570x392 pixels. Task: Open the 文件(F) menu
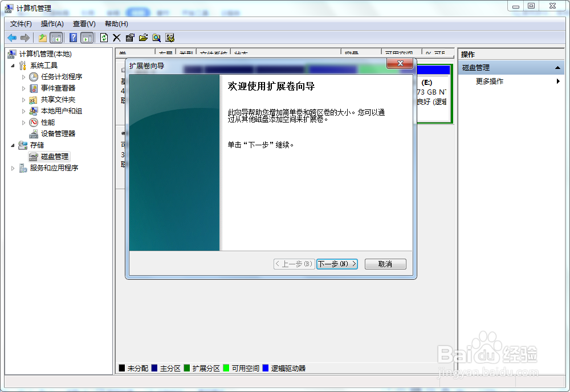click(x=21, y=24)
